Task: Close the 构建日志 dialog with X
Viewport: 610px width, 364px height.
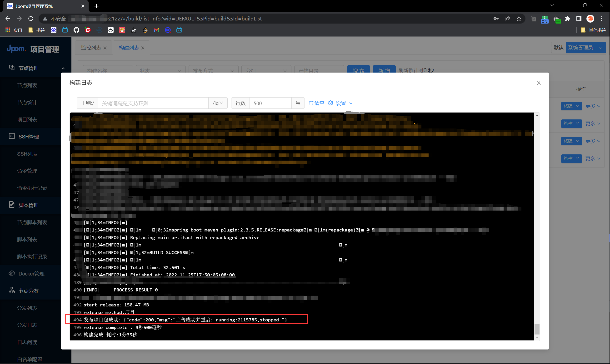Action: (539, 83)
